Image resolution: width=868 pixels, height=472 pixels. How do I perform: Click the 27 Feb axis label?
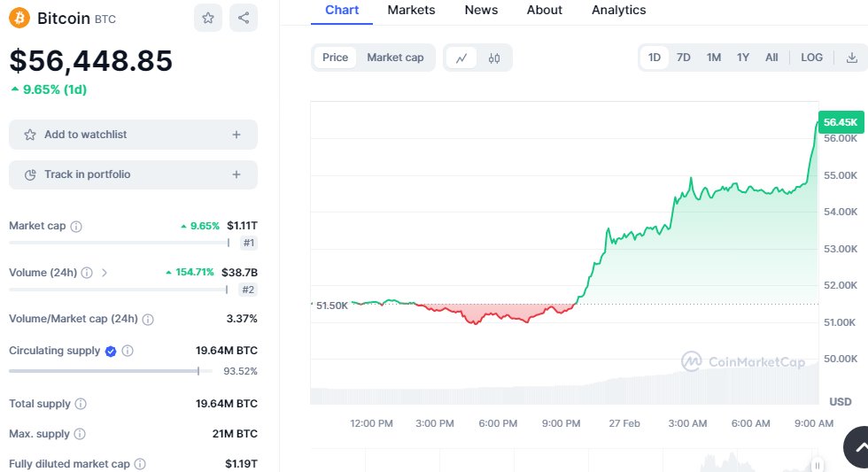[624, 423]
